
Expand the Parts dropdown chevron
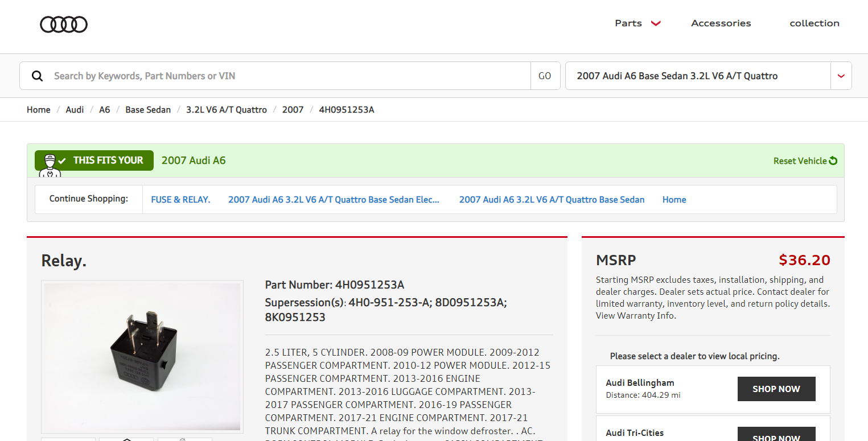click(x=656, y=24)
